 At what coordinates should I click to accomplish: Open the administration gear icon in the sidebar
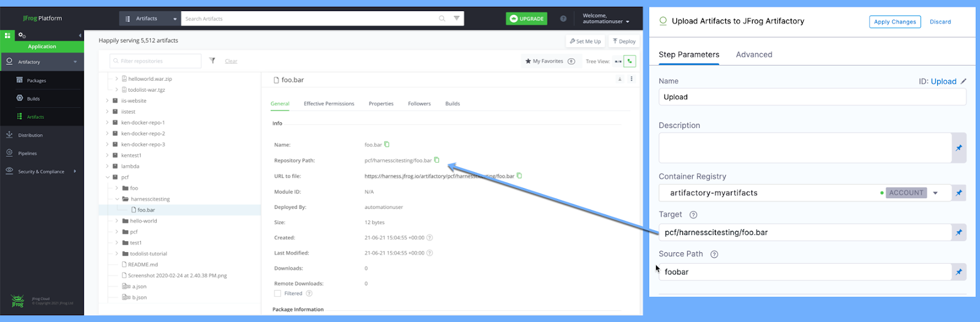pos(21,36)
